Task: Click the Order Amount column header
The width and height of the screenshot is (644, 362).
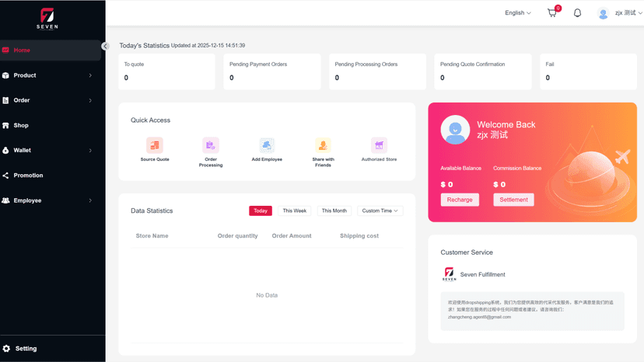Action: (292, 236)
